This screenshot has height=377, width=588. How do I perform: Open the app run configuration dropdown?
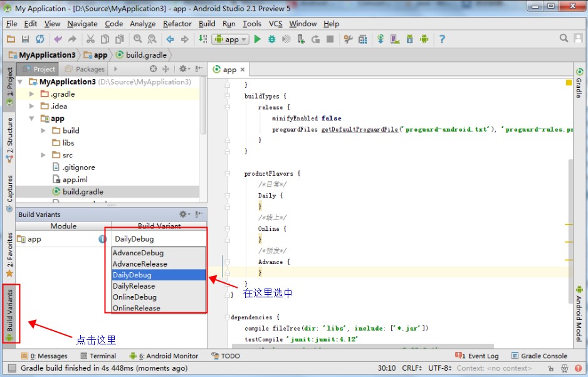230,39
